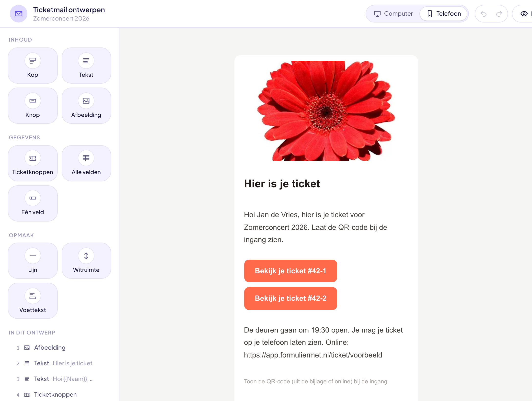The image size is (532, 401).
Task: Add the Alle velden block
Action: point(86,163)
